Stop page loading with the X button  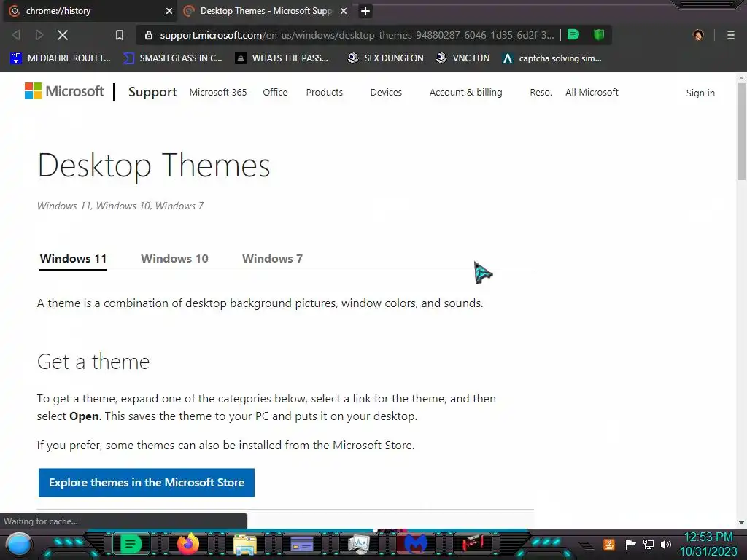point(63,35)
